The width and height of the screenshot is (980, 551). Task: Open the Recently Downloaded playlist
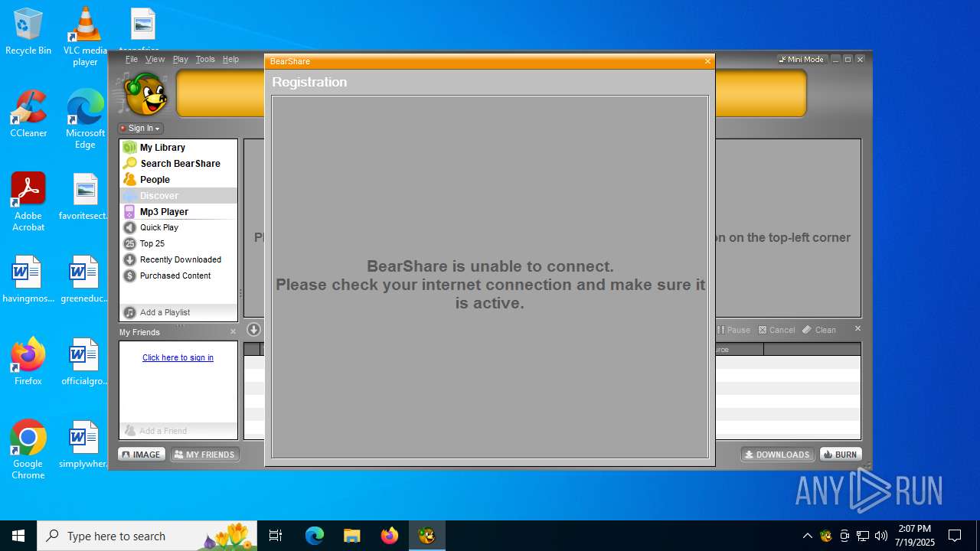(181, 259)
